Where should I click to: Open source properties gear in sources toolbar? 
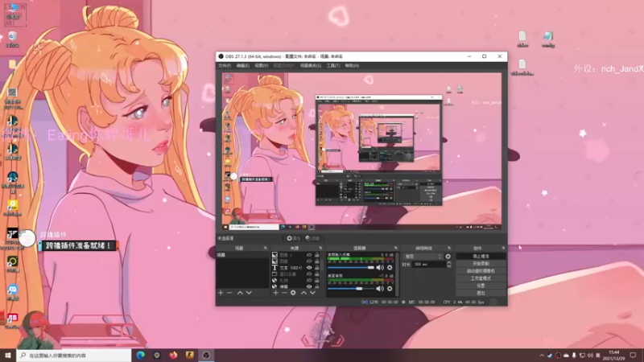point(293,293)
